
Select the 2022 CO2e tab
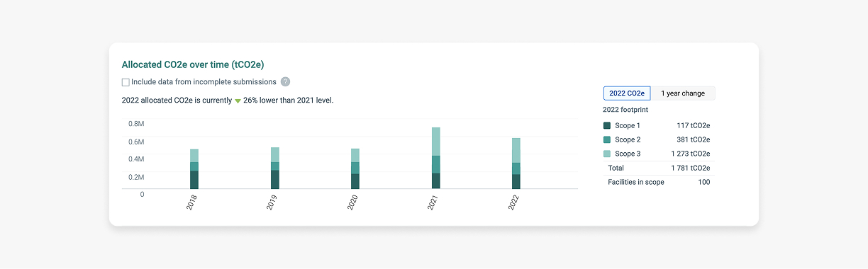click(627, 93)
